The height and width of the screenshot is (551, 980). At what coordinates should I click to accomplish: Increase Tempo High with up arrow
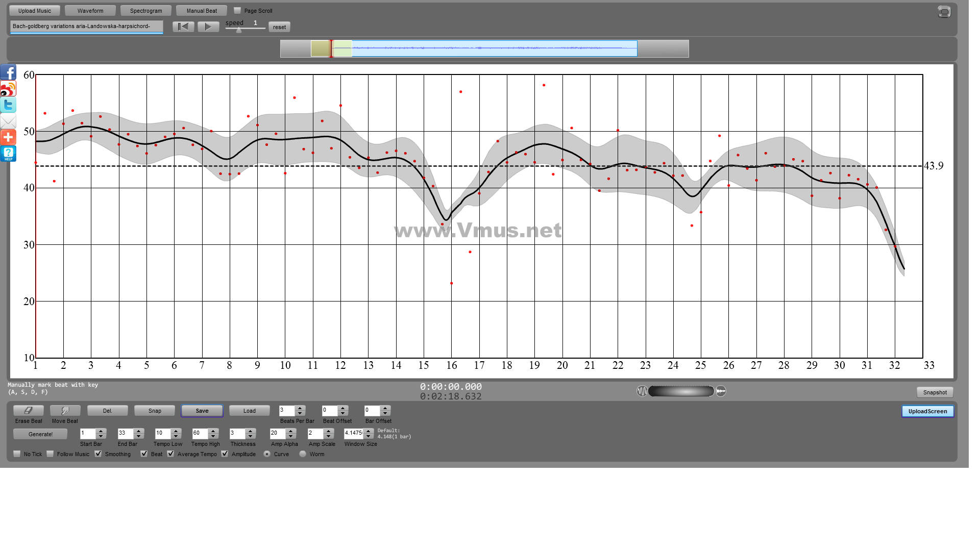click(x=213, y=431)
